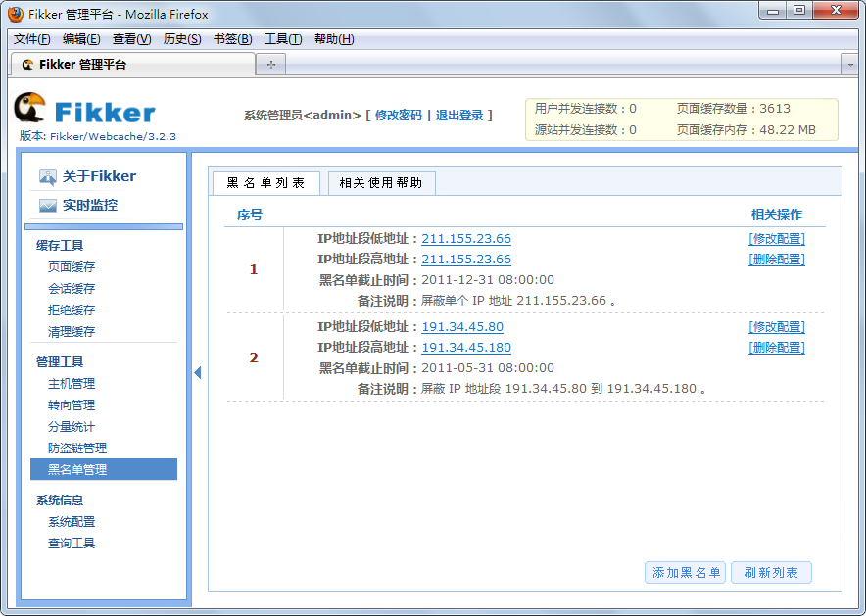Go to 主机管理 in sidebar
Viewport: 866px width, 616px height.
point(72,384)
